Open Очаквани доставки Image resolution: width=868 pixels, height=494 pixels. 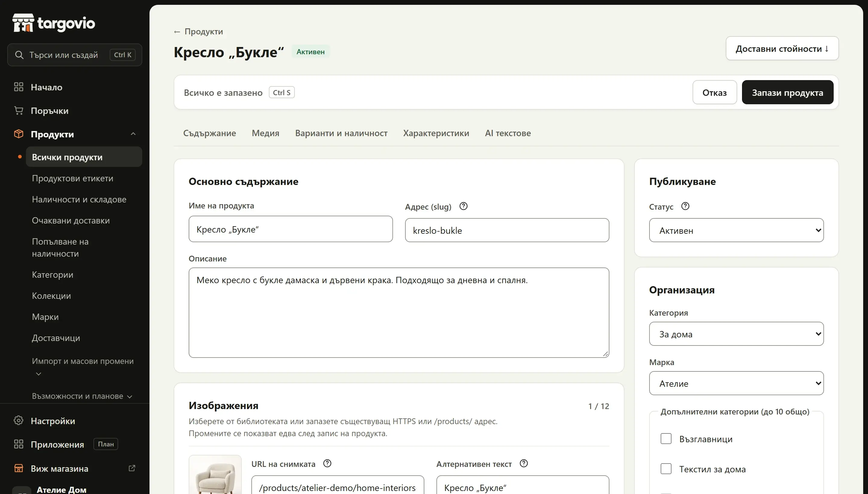tap(71, 220)
